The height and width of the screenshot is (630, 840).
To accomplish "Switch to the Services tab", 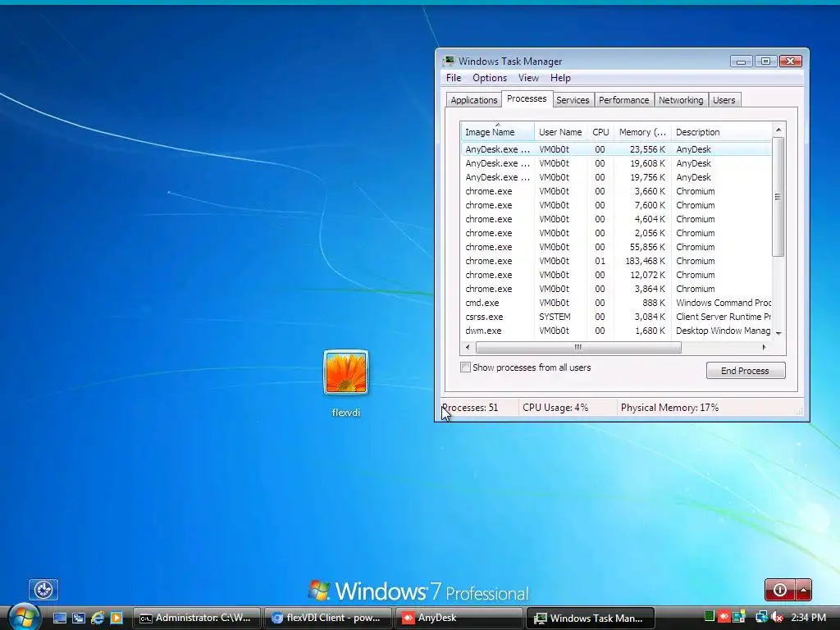I will 573,100.
